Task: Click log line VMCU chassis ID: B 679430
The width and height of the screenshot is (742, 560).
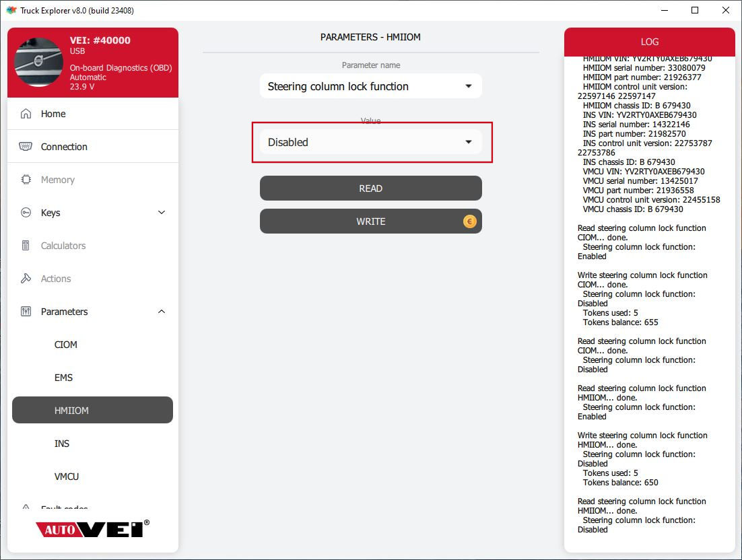Action: coord(633,209)
